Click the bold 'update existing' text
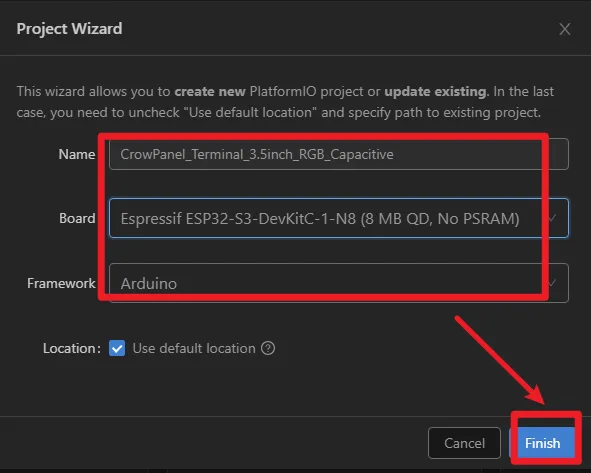The width and height of the screenshot is (591, 473). pyautogui.click(x=435, y=92)
